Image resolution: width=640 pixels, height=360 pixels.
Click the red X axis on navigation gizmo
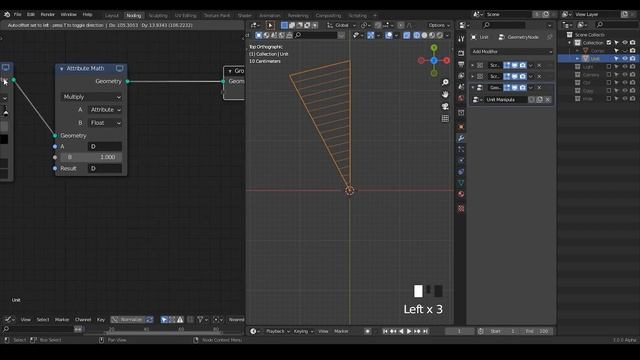(447, 60)
